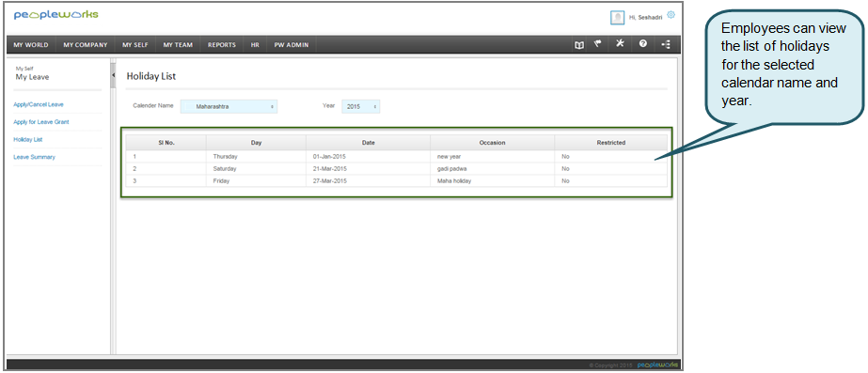Click the Day column header
Viewport: 868px width, 373px height.
coord(257,143)
